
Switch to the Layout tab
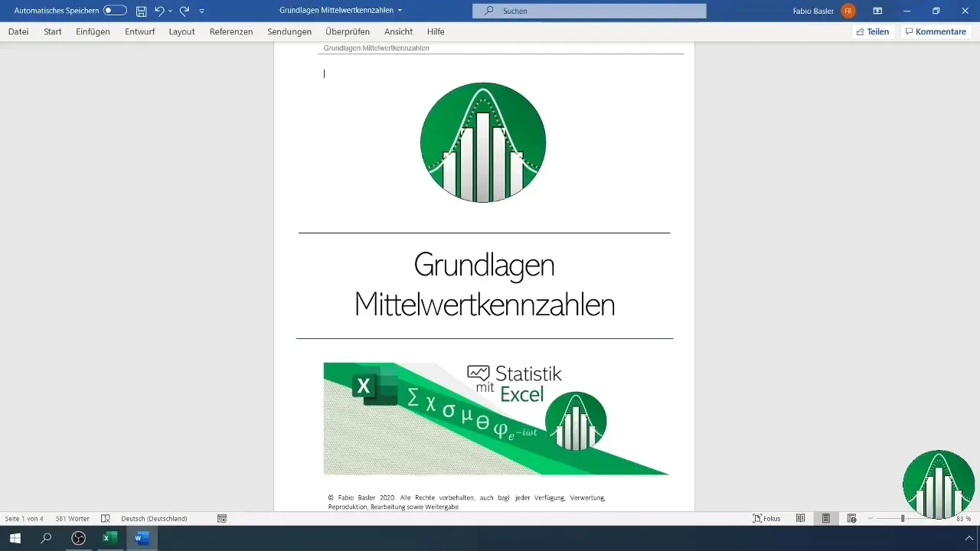[181, 31]
